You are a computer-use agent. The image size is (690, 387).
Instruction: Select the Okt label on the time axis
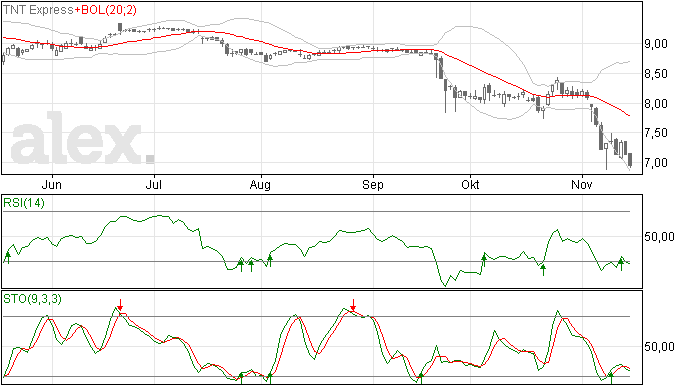pyautogui.click(x=470, y=185)
